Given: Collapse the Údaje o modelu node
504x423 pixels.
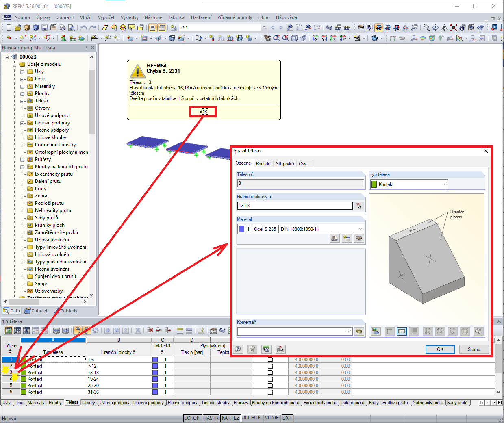Looking at the screenshot, I should click(15, 64).
